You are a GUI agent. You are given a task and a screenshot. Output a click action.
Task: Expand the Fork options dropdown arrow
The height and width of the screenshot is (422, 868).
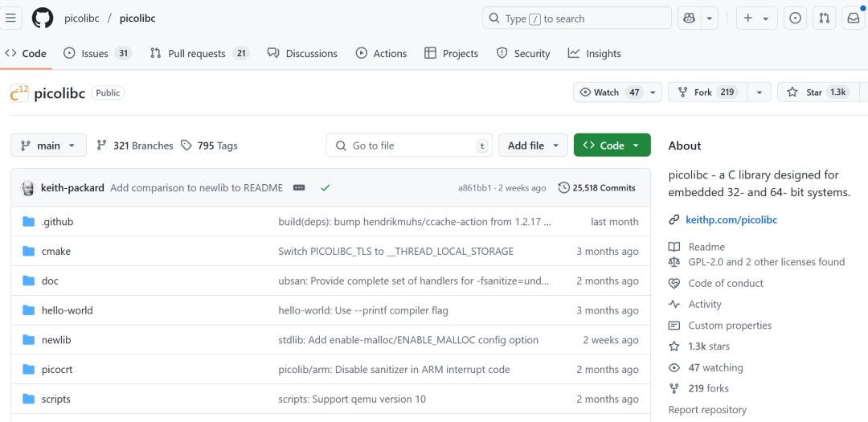[x=759, y=92]
